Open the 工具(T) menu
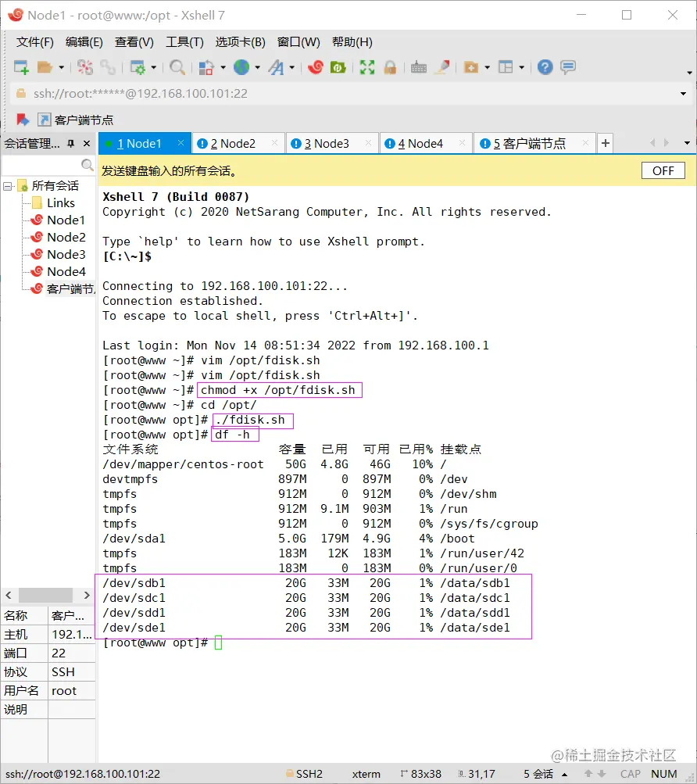Viewport: 697px width, 784px height. [184, 42]
